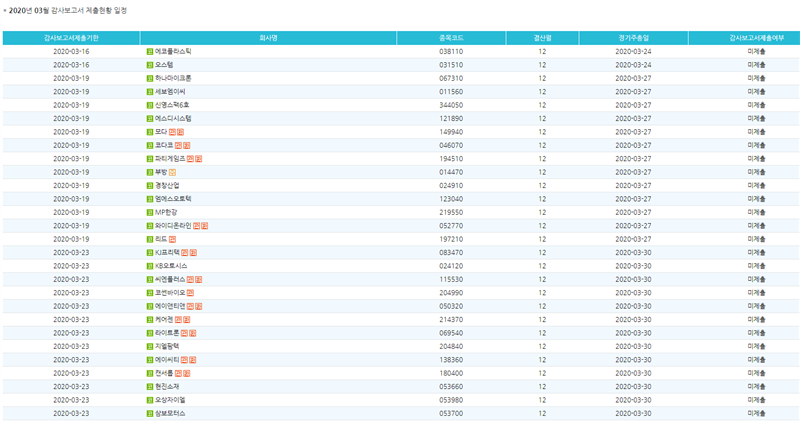Screen dimensions: 800x422
Task: Open company KB오토시스
Action: [171, 266]
